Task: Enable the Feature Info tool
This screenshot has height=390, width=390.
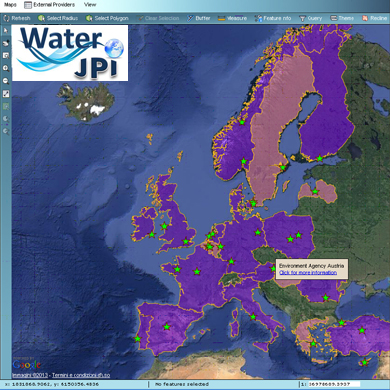Action: click(273, 18)
